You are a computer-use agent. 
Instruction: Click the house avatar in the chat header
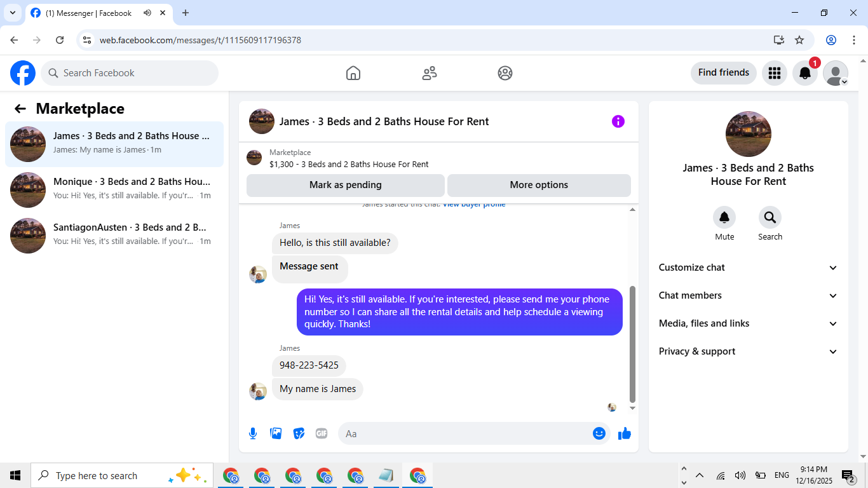(x=262, y=121)
